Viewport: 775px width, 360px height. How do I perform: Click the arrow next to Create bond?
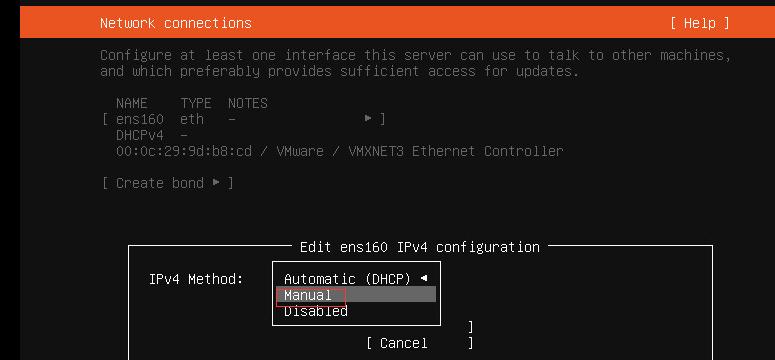click(x=216, y=182)
